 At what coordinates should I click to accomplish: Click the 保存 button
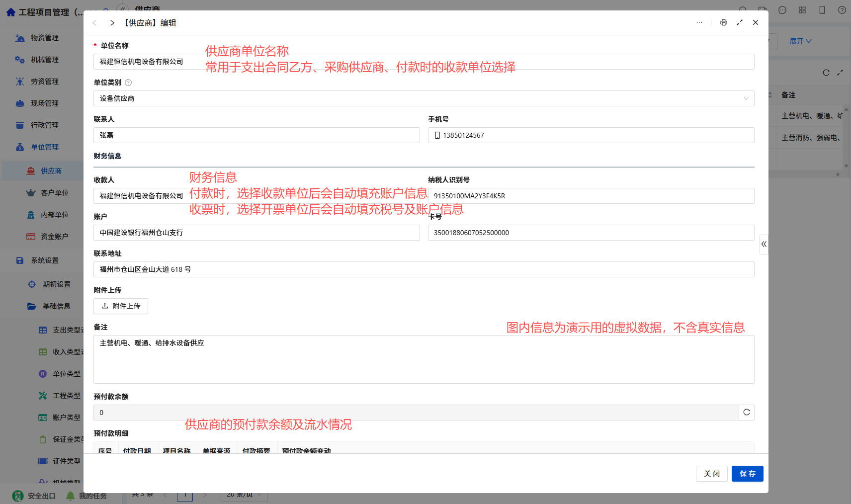tap(748, 474)
